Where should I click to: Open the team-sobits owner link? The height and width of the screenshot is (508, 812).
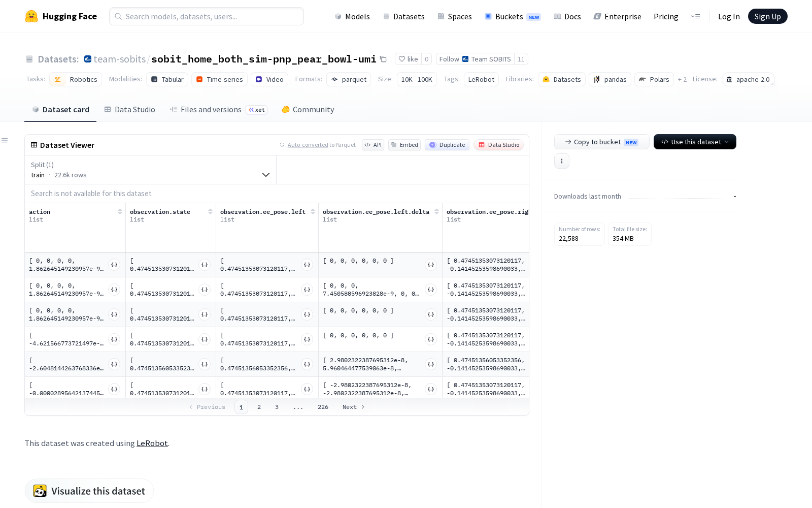pyautogui.click(x=120, y=59)
